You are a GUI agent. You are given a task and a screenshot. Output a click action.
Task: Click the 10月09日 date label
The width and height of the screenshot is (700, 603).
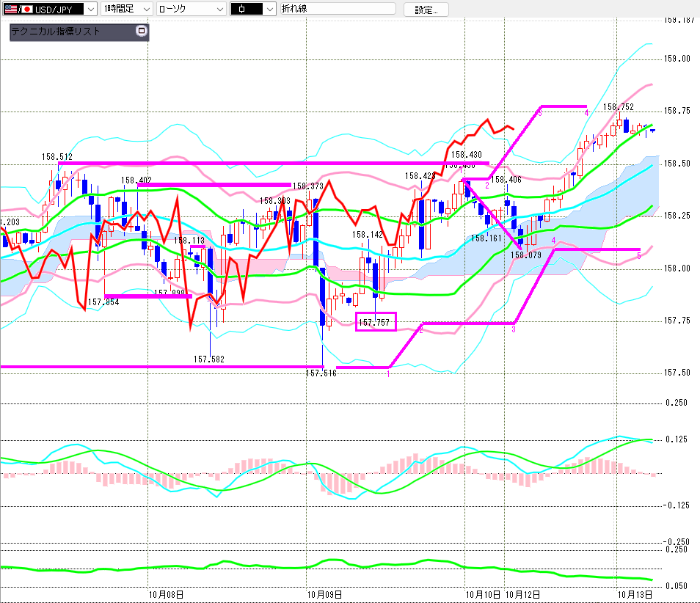pyautogui.click(x=324, y=594)
